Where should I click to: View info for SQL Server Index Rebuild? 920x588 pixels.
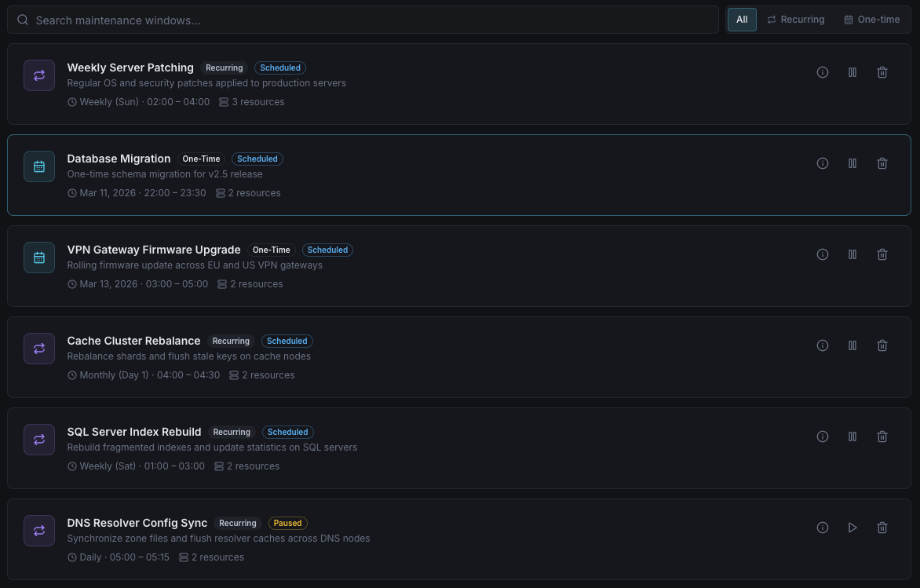click(x=823, y=436)
